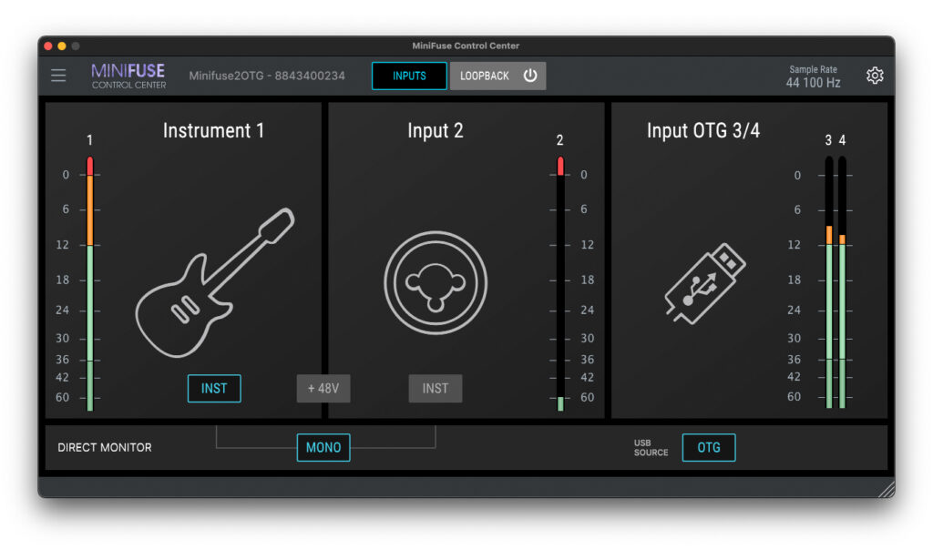Click the combo jack input icon
The height and width of the screenshot is (560, 933).
[x=436, y=282]
